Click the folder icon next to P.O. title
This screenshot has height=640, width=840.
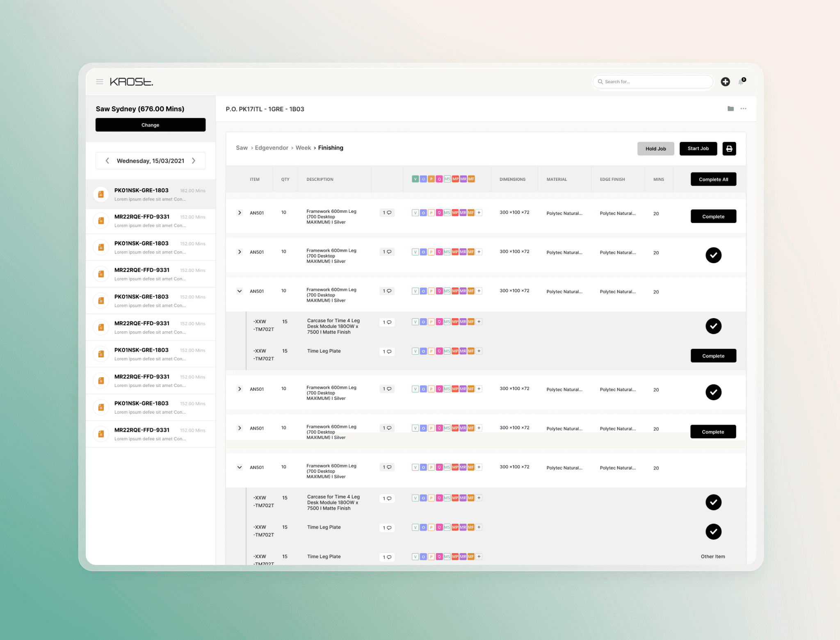730,109
